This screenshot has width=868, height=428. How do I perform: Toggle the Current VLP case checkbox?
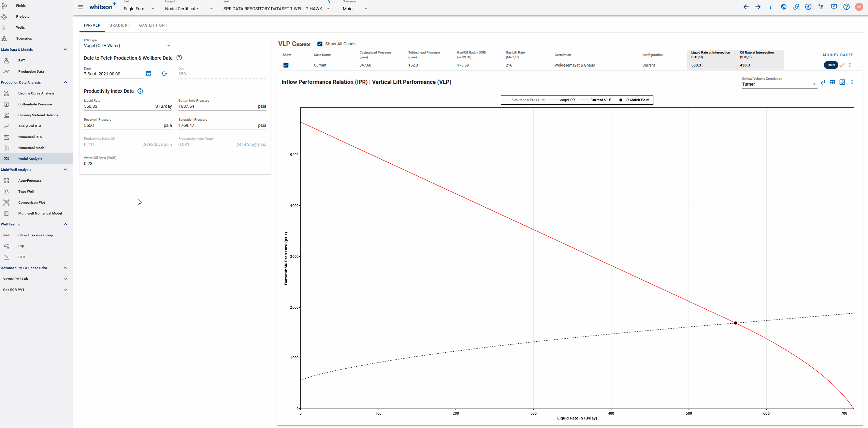pyautogui.click(x=286, y=65)
